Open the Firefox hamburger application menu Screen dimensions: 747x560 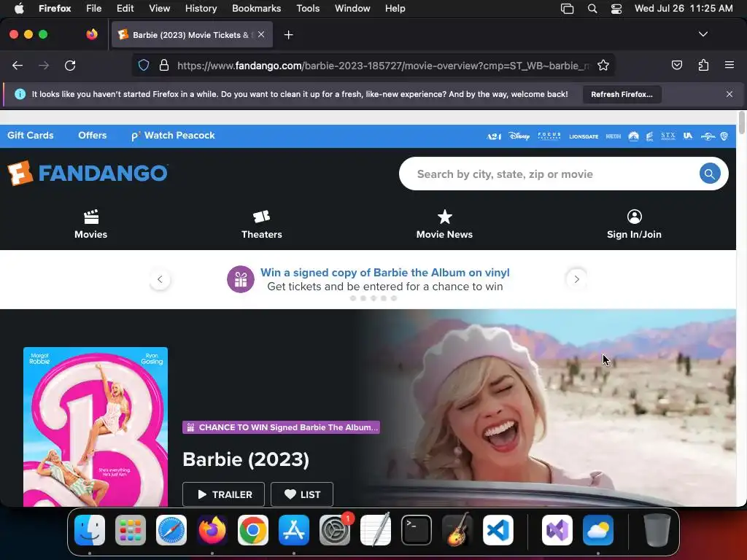(729, 65)
